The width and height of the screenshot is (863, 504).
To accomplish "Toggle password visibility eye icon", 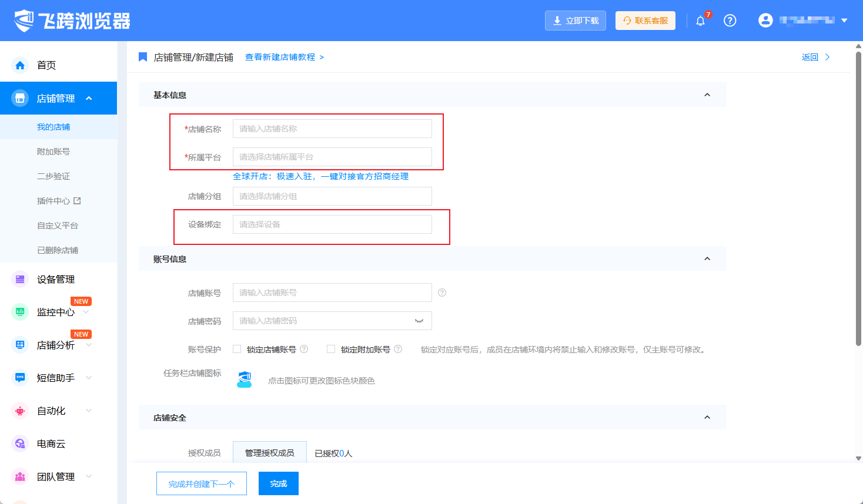I will [x=419, y=321].
